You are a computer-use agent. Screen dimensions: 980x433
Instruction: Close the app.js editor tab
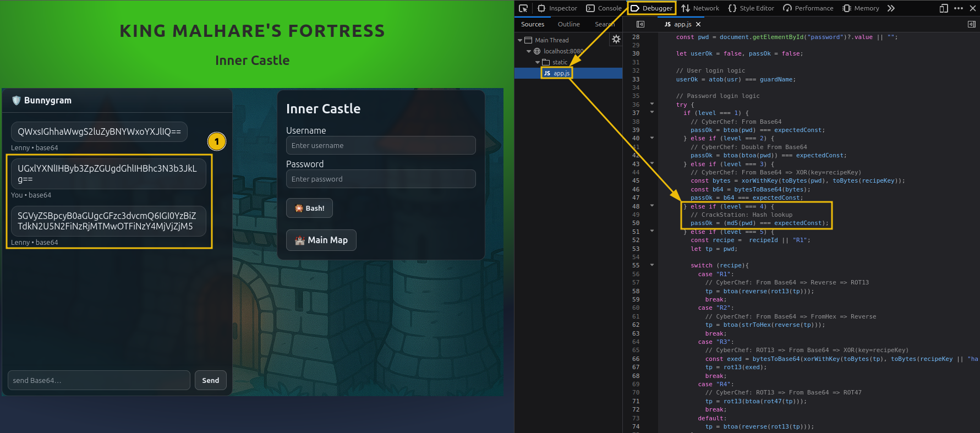point(698,24)
